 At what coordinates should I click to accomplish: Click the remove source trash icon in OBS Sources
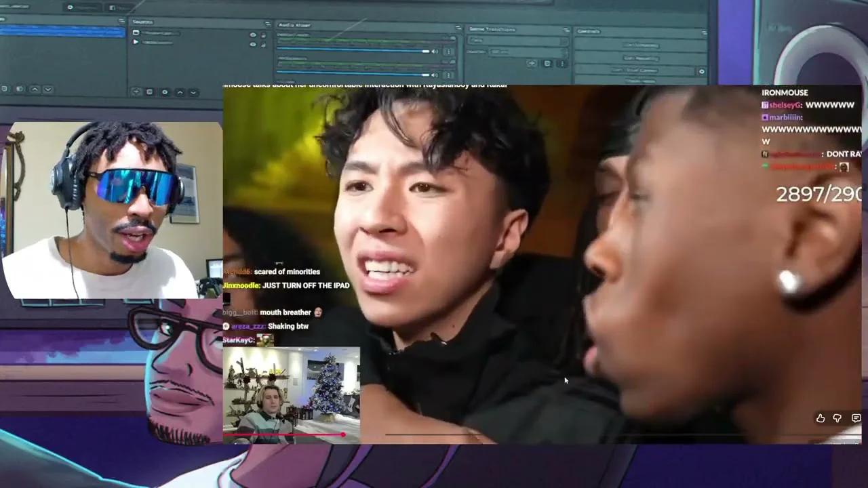coord(150,91)
